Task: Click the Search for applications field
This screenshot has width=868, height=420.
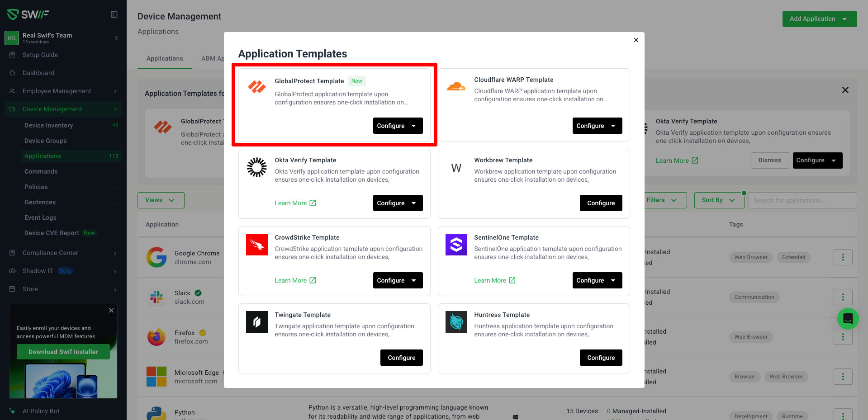Action: click(802, 200)
